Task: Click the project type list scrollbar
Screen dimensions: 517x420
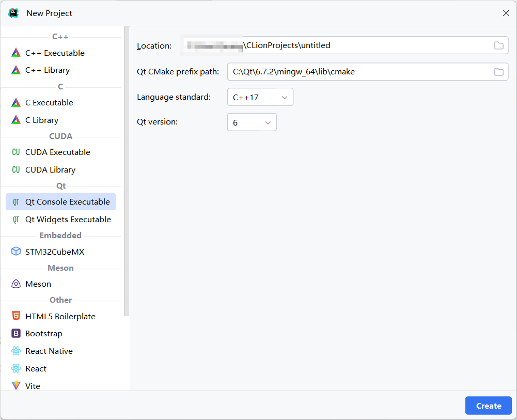Action: point(127,170)
